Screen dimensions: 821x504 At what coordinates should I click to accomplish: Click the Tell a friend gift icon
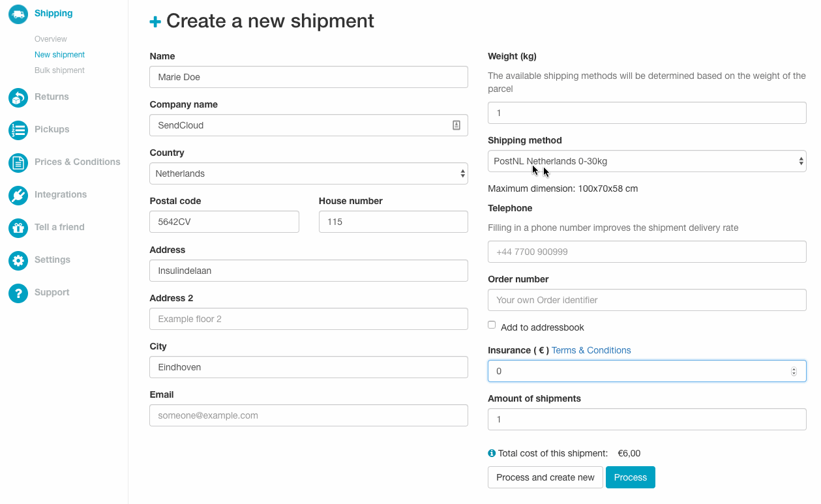(x=18, y=228)
